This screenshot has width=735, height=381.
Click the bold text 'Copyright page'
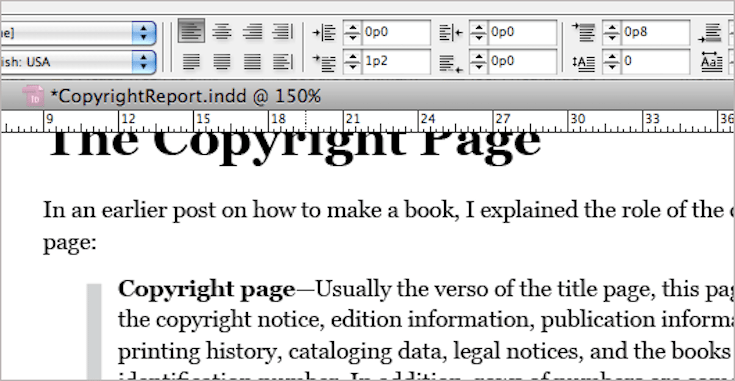[207, 290]
